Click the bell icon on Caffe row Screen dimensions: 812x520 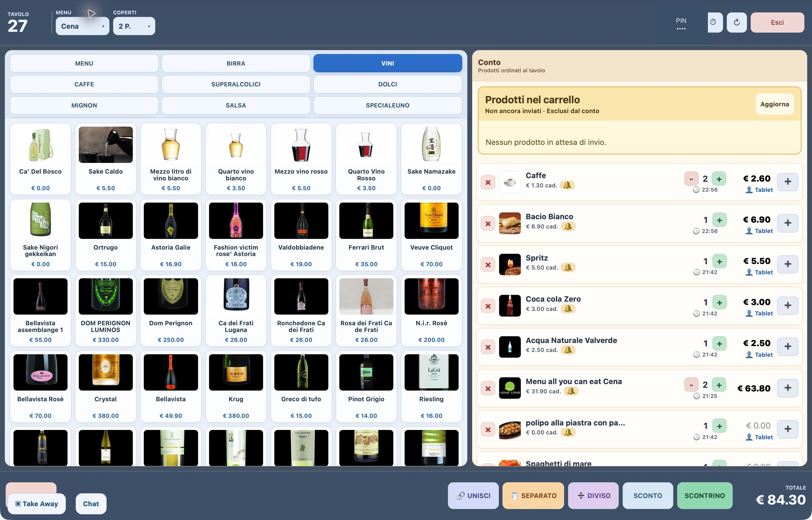click(567, 185)
